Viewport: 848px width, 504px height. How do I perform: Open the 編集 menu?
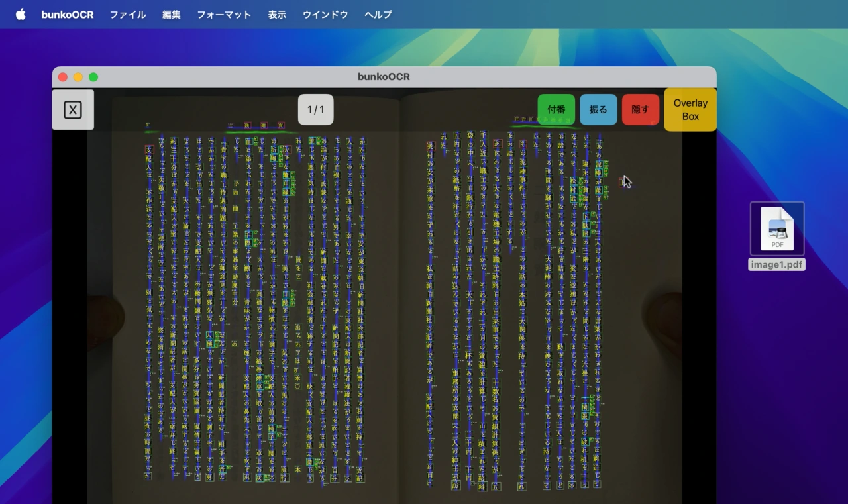point(172,14)
